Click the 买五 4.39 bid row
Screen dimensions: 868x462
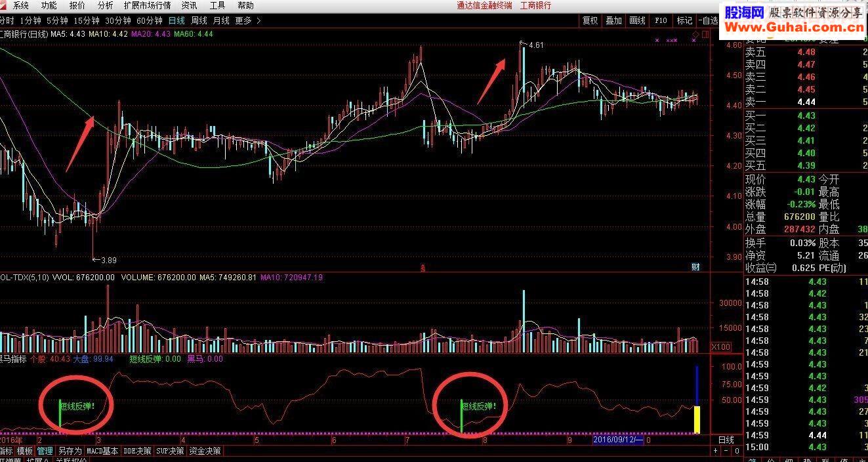click(806, 165)
